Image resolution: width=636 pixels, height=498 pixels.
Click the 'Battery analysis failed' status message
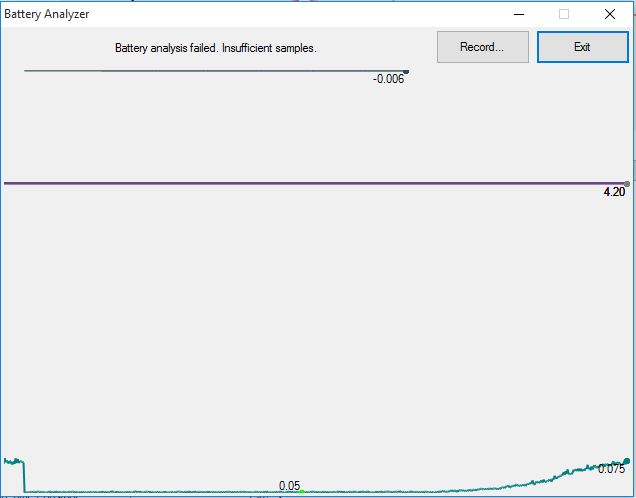tap(215, 48)
